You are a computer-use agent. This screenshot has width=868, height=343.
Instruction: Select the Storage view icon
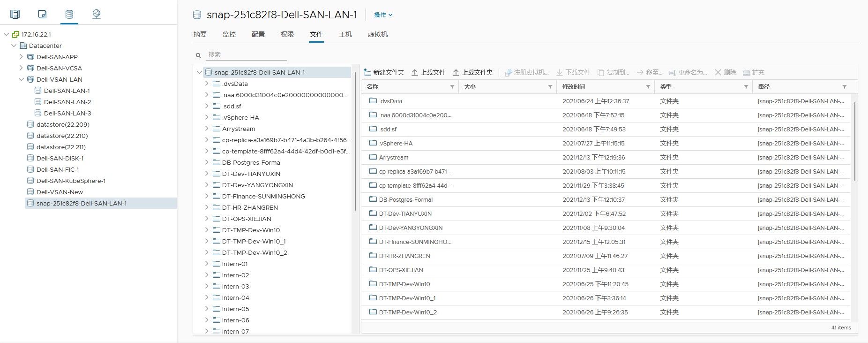[x=69, y=14]
